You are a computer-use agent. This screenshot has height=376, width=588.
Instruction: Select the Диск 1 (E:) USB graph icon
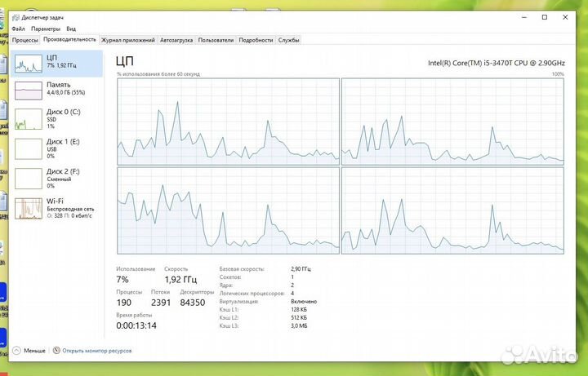pyautogui.click(x=29, y=148)
